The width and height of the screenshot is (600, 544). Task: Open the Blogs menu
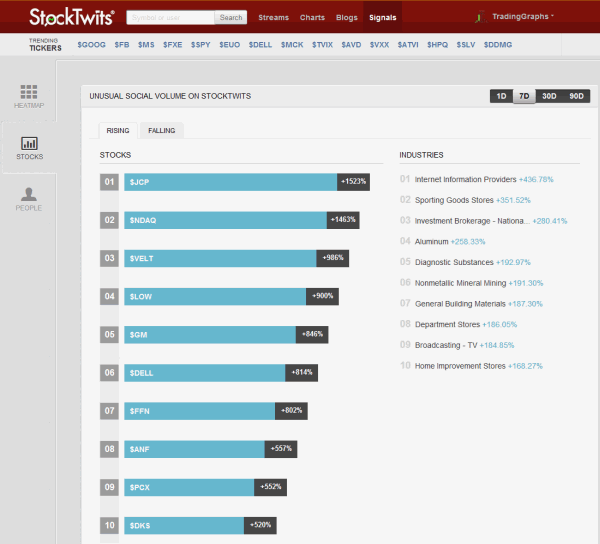tap(347, 18)
